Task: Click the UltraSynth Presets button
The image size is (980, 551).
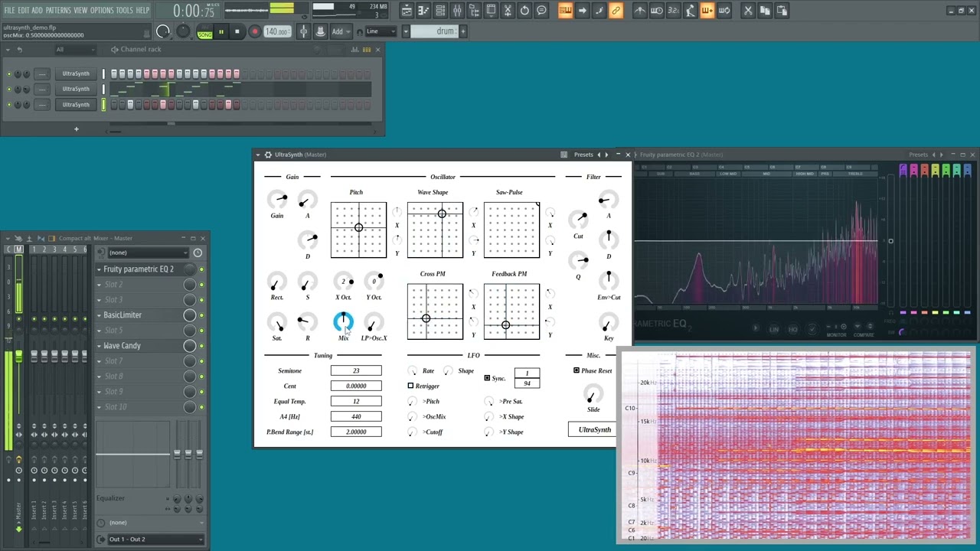Action: coord(583,155)
